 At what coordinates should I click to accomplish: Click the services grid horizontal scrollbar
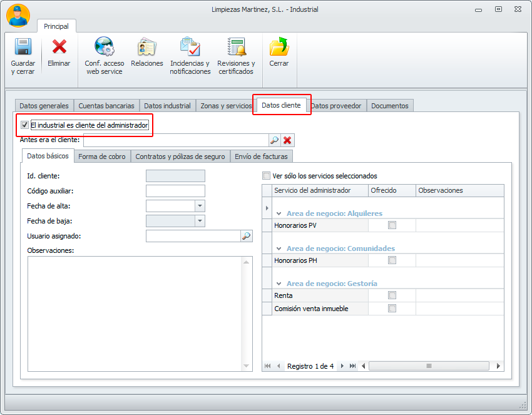point(429,366)
